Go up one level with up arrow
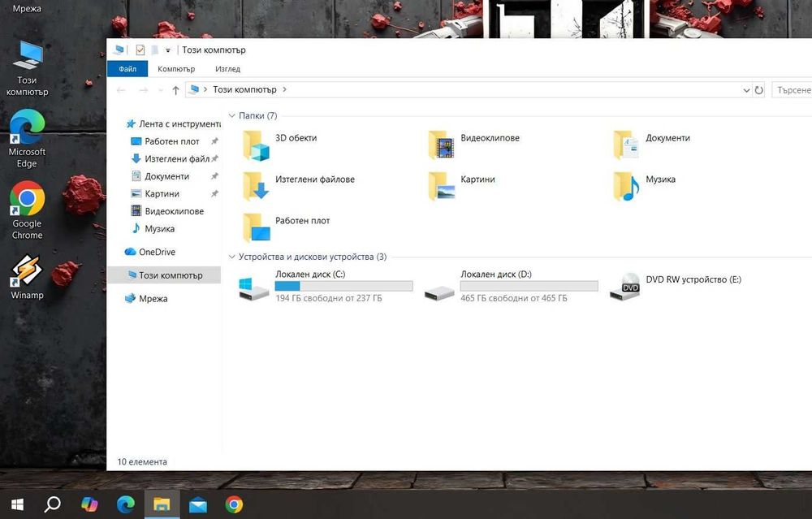Screen dimensions: 812x519 [x=175, y=90]
